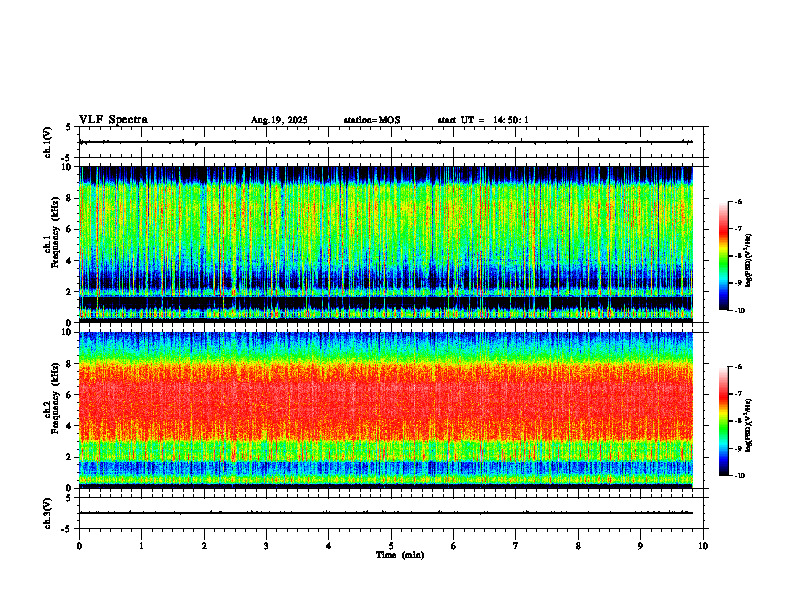
Task: Click the "Aug.19, 2025" date label
Action: (x=279, y=120)
